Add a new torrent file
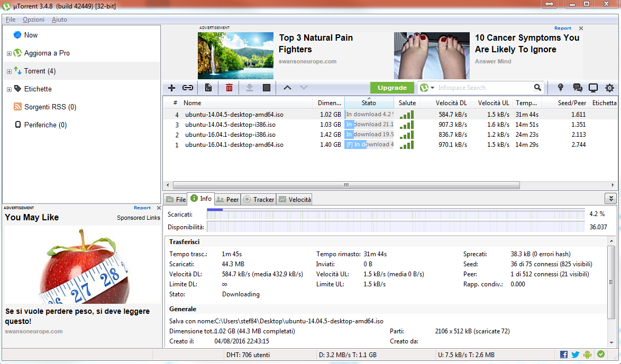This screenshot has height=364, width=621. point(171,88)
